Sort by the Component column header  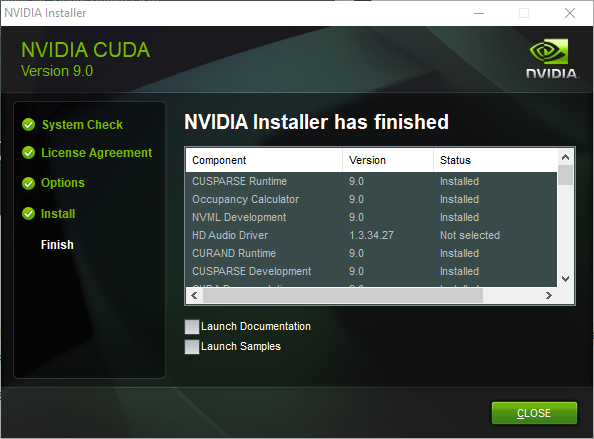[x=264, y=160]
